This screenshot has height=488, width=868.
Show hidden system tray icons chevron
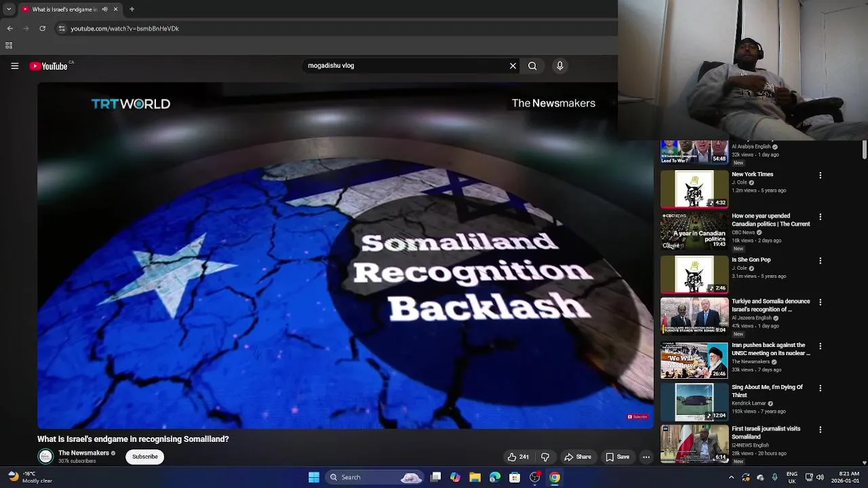coord(731,477)
